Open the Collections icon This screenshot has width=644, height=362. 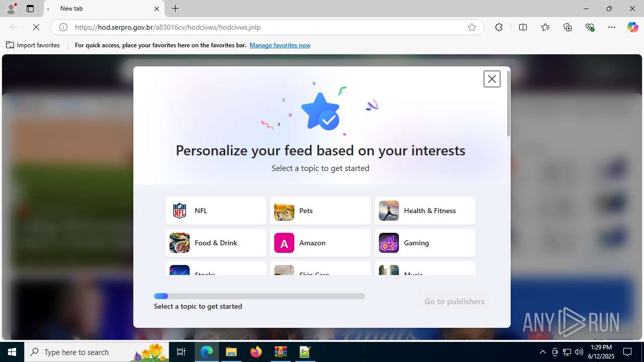click(x=568, y=27)
